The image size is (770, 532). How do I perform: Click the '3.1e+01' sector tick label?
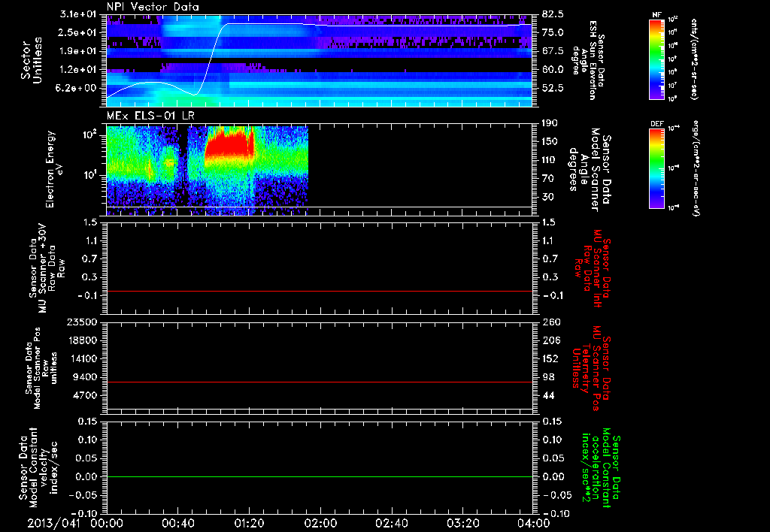point(78,14)
